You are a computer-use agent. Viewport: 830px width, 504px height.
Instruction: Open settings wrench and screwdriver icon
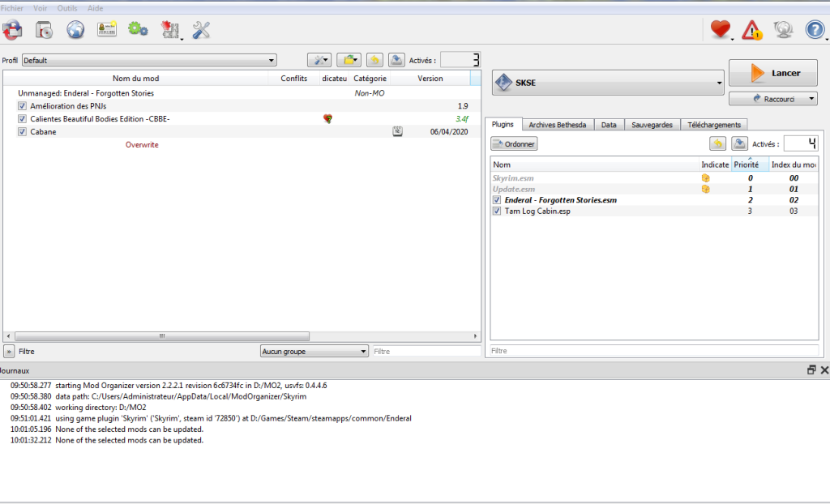[201, 30]
